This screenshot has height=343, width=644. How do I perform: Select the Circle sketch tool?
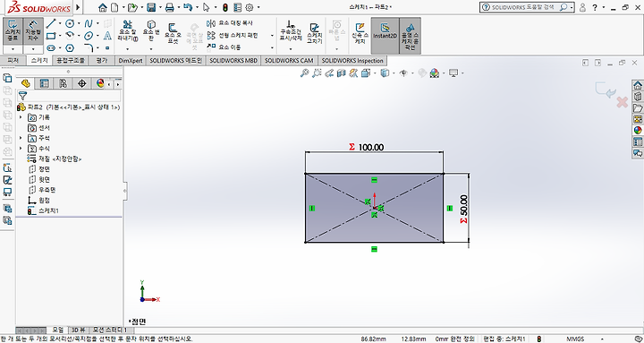(70, 23)
